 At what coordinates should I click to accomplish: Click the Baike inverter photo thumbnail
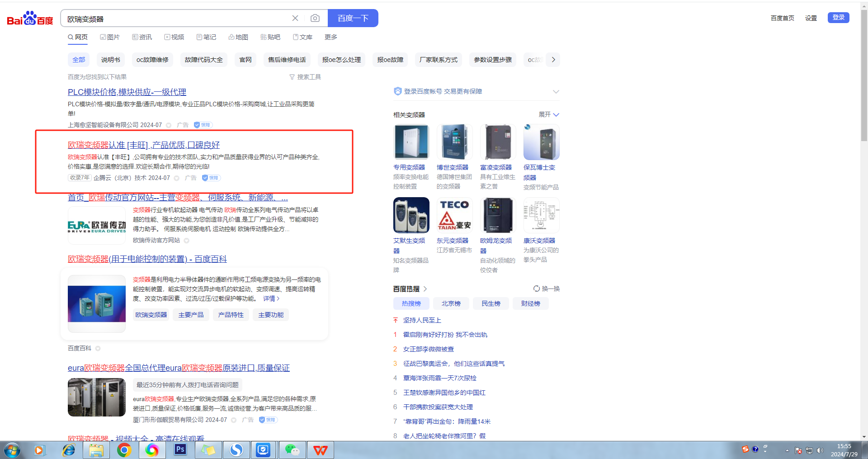97,304
